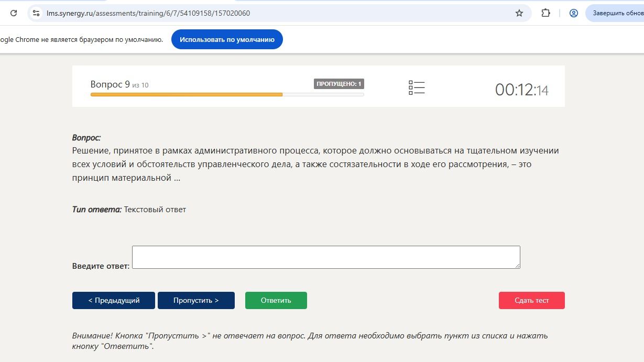
Task: Click the answer text field
Action: [326, 257]
